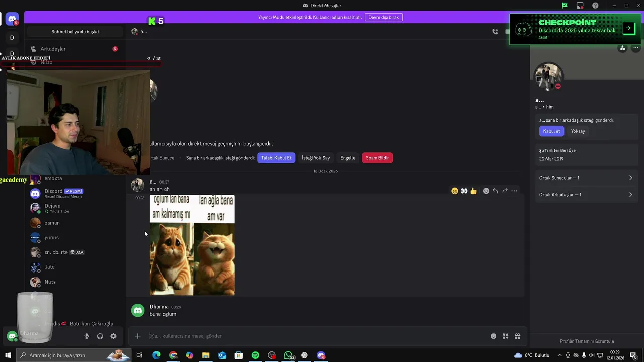Click Kapat on the Checkpoint banner
The height and width of the screenshot is (362, 644).
click(543, 37)
